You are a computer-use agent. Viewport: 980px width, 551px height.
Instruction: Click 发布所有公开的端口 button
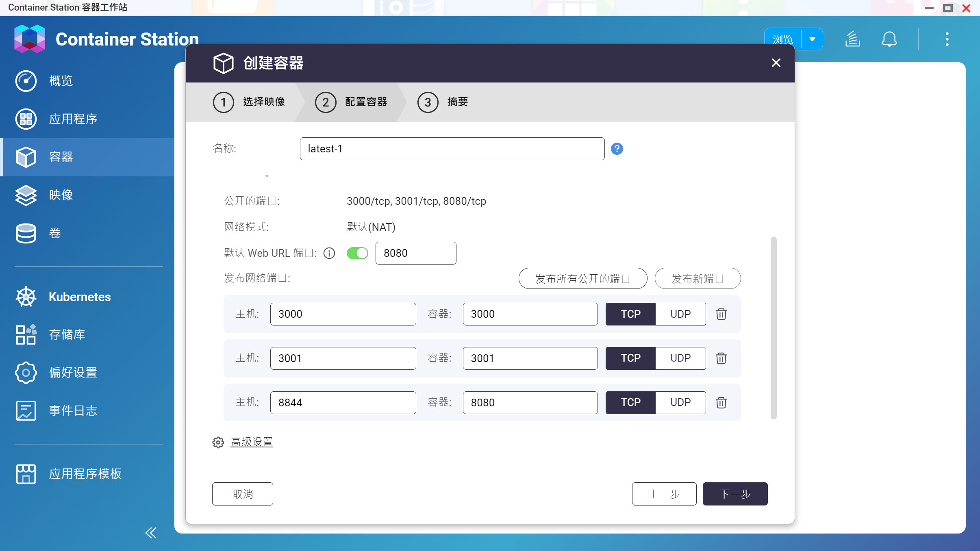(582, 278)
